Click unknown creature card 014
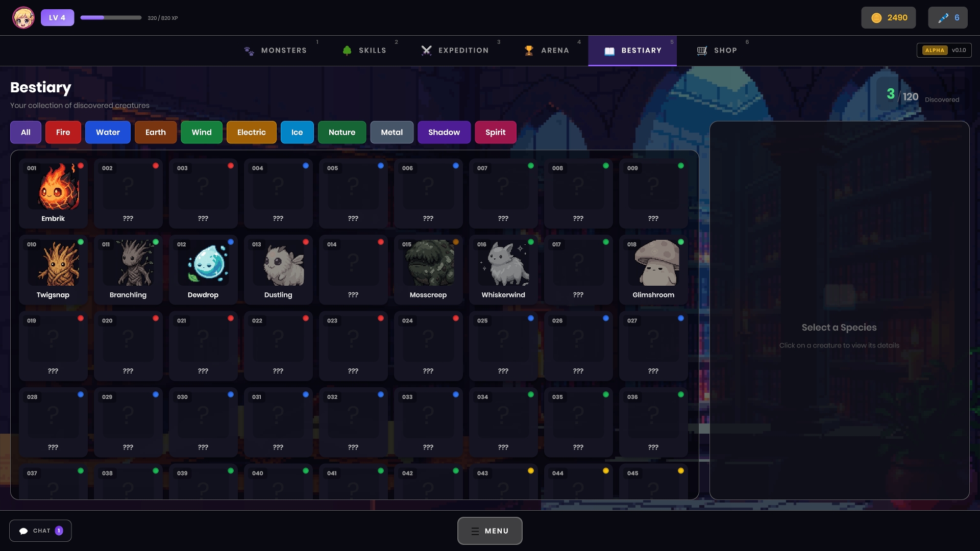Viewport: 980px width, 551px height. [x=353, y=270]
